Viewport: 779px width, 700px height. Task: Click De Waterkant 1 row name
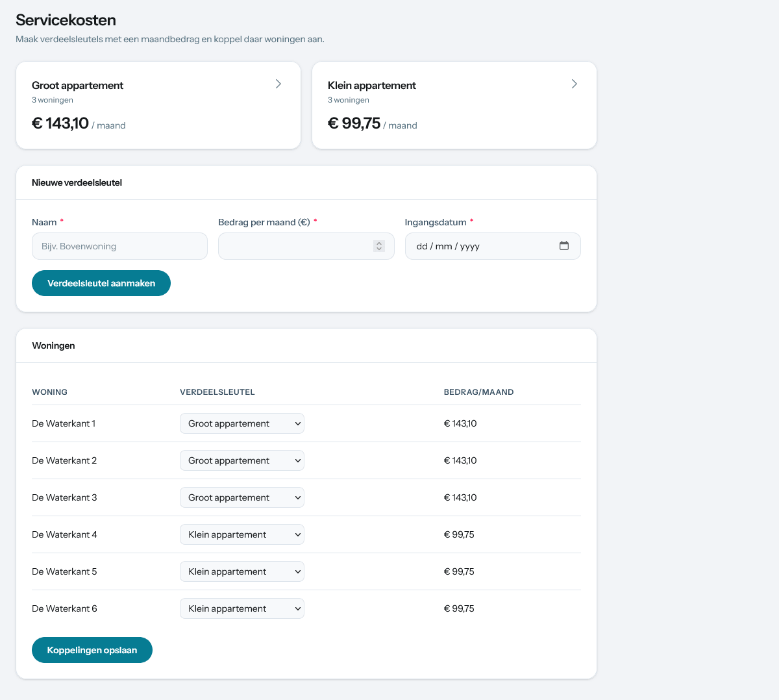pos(64,423)
